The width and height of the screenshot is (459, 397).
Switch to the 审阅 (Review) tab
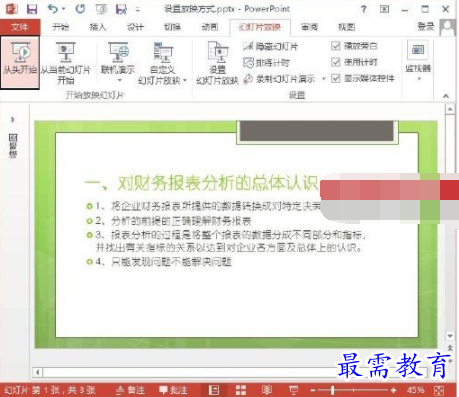click(x=309, y=27)
